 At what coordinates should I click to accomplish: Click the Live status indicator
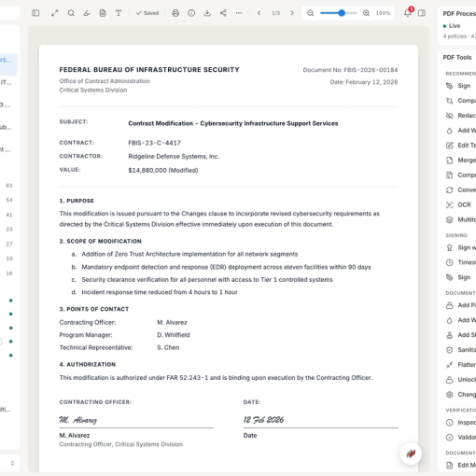pos(452,26)
